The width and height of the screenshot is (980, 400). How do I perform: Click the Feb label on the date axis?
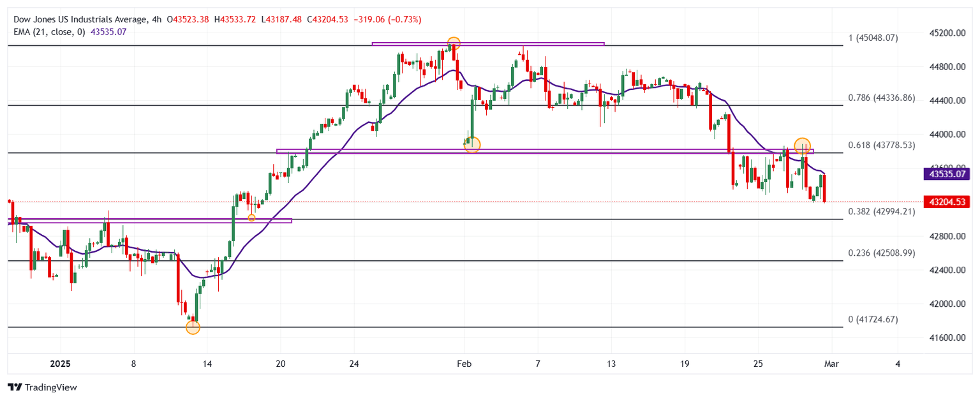[x=464, y=364]
